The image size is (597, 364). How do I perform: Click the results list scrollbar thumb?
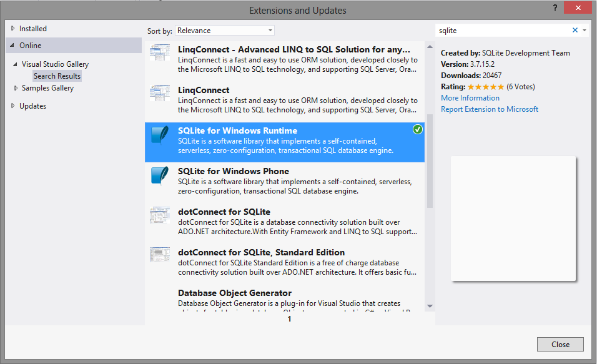[x=430, y=161]
